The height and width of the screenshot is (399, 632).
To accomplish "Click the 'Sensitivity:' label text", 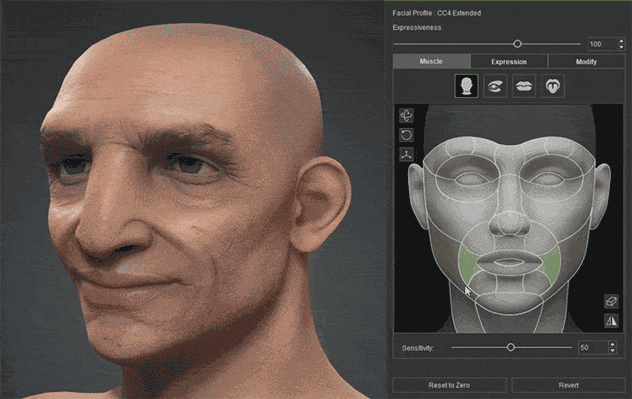I will pos(418,347).
